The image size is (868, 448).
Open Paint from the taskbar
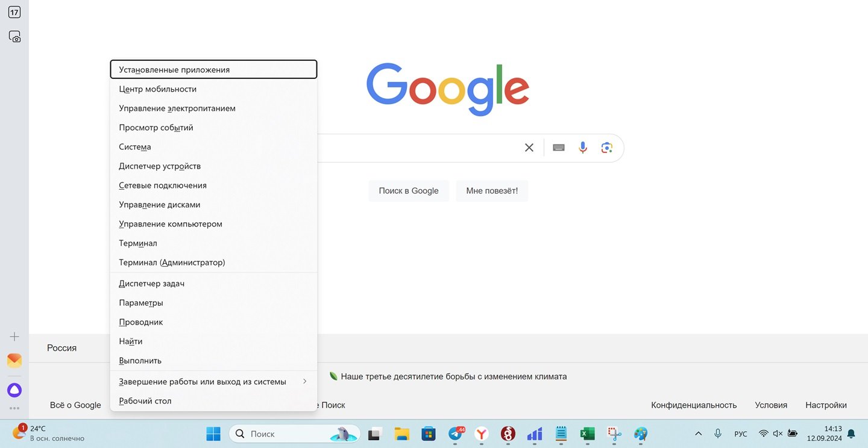(641, 434)
